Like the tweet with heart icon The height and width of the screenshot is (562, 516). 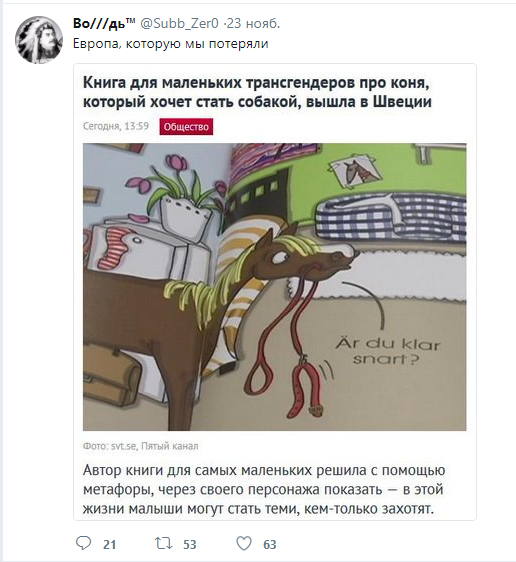244,543
